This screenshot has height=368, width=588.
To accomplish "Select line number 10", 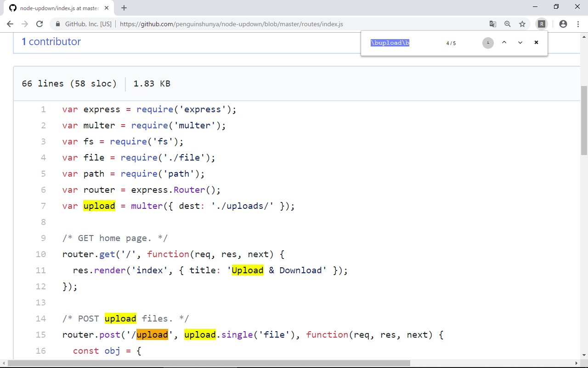I will (41, 254).
